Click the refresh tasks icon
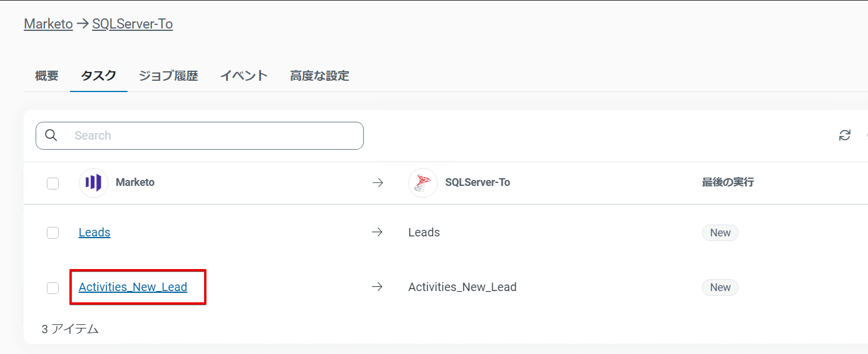The image size is (868, 354). [x=844, y=135]
